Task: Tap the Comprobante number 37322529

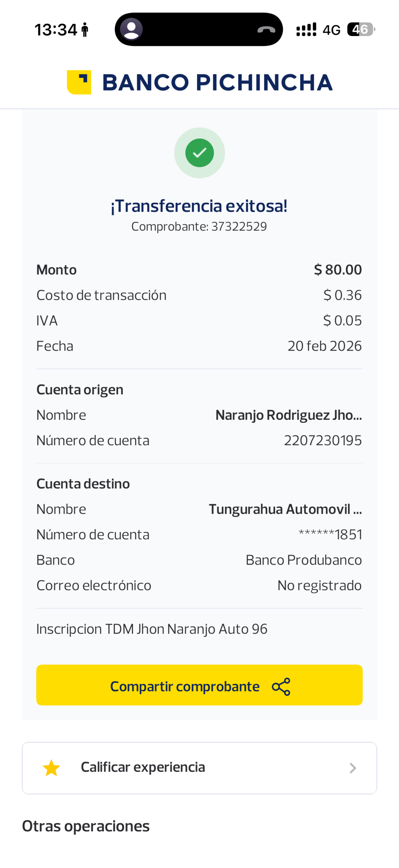Action: pos(239,226)
